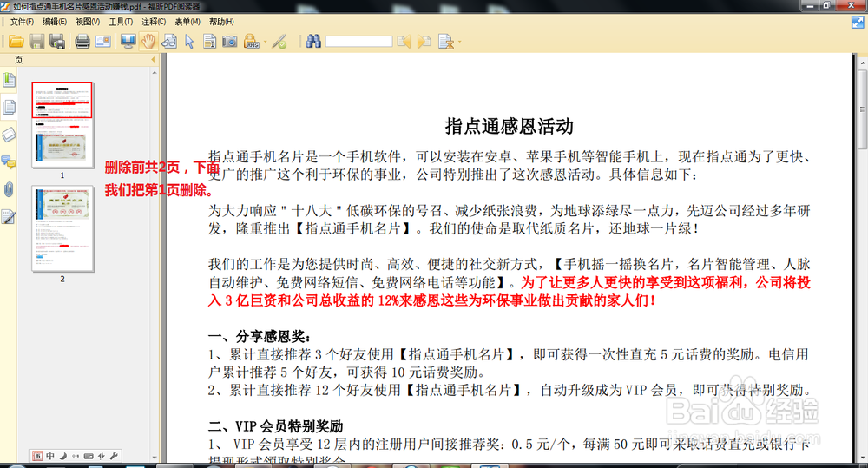Focus the toolbar search text field
Image resolution: width=868 pixels, height=468 pixels.
click(358, 42)
